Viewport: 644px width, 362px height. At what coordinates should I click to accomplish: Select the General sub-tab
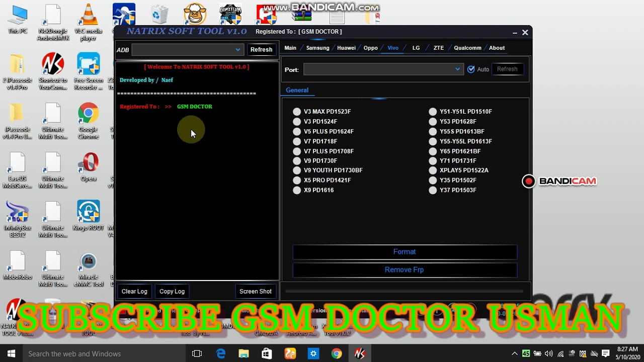click(297, 90)
